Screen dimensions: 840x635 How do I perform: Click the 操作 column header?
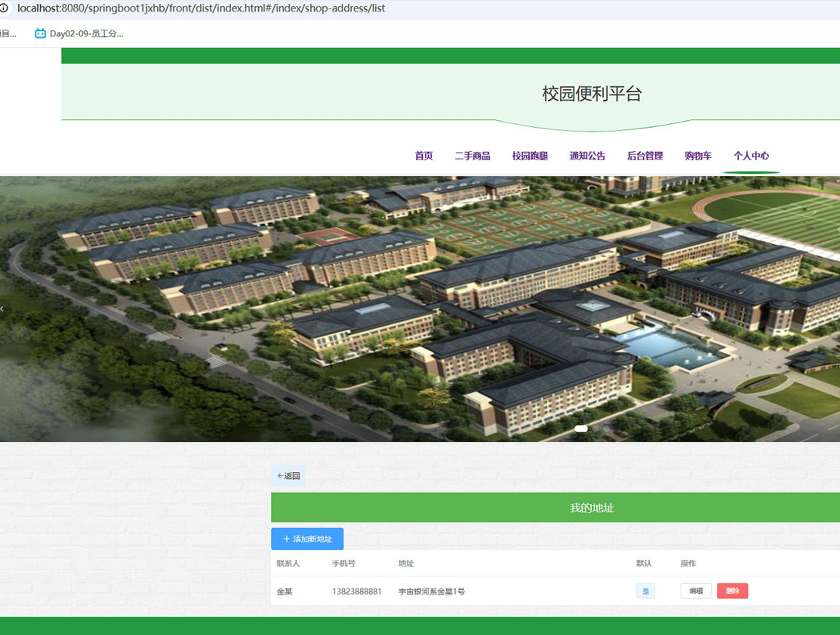pos(688,563)
